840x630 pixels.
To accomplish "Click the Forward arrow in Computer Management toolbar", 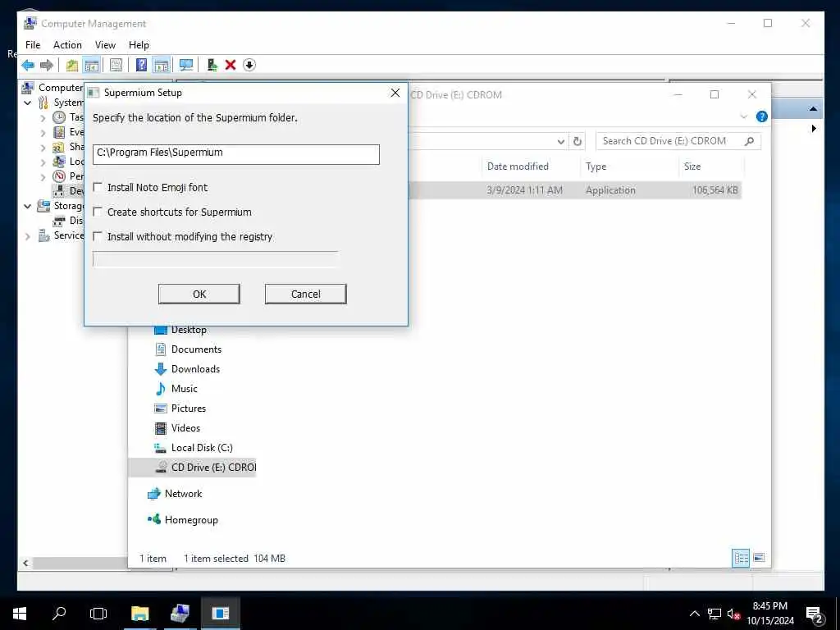I will click(47, 65).
